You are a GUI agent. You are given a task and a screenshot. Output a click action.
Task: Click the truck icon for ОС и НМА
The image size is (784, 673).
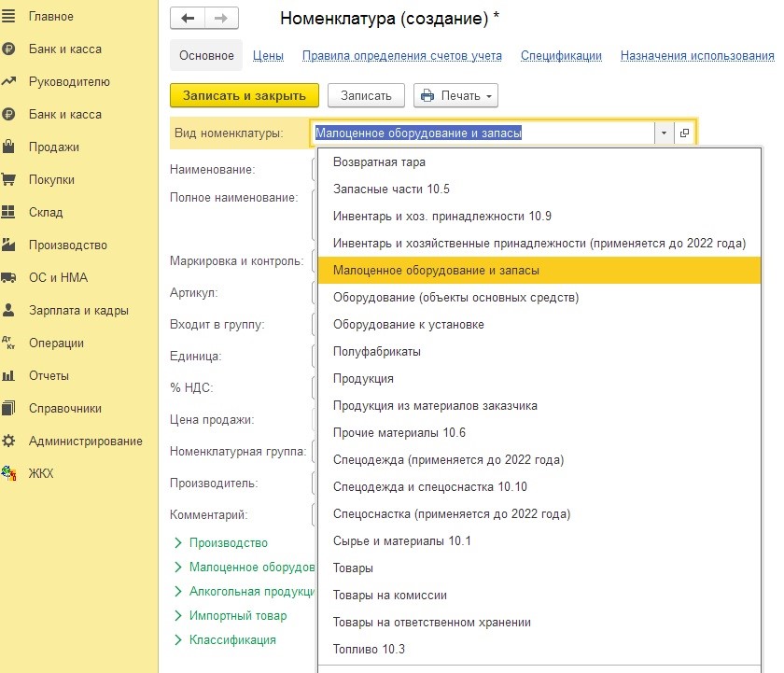click(8, 277)
